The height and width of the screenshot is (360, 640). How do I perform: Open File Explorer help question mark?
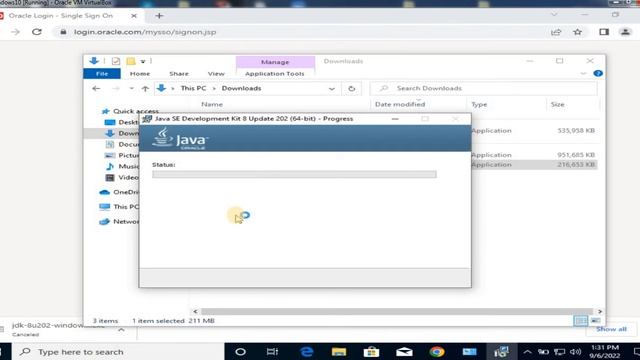pos(598,73)
